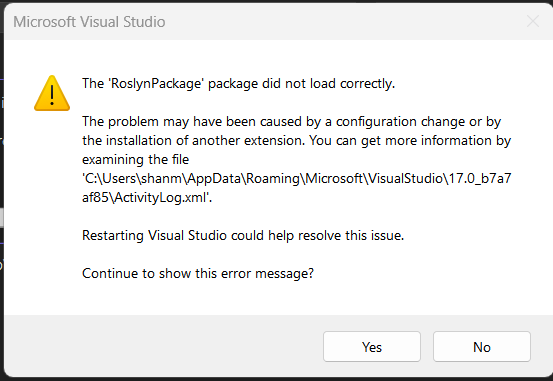Click the ActivityLog.xml file name
553x381 pixels.
point(160,198)
